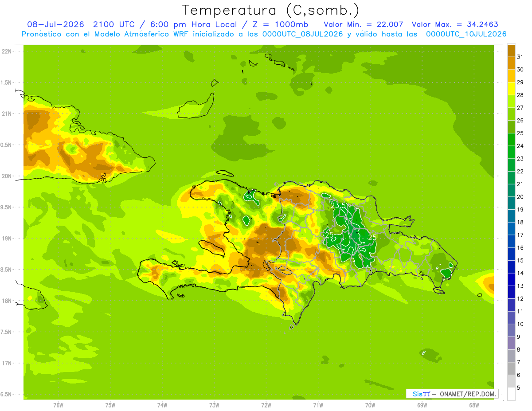Click the '23.5' contour label on map

click(338, 206)
